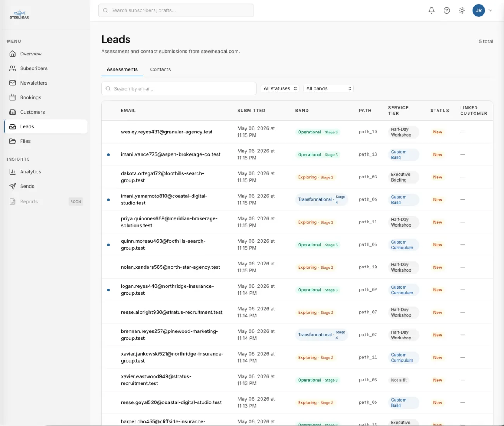The height and width of the screenshot is (426, 504).
Task: Open lead imani.vance775@aspen-brokerage-co.test
Action: click(x=171, y=154)
